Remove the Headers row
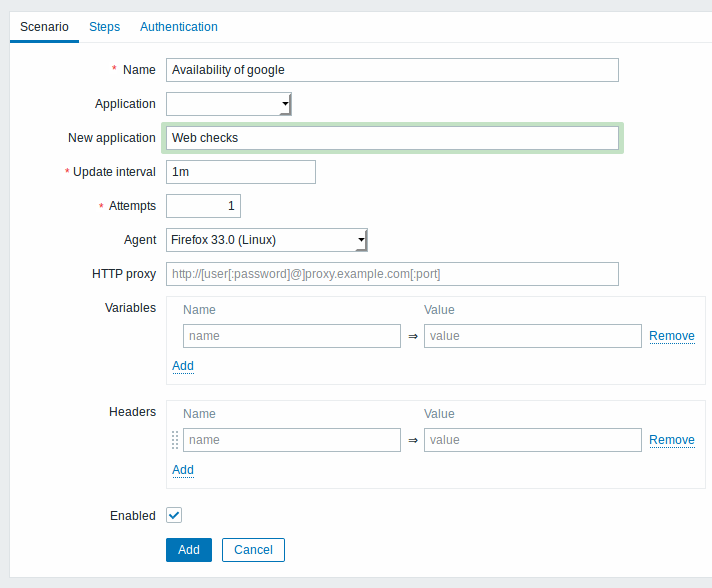The width and height of the screenshot is (712, 588). point(672,440)
